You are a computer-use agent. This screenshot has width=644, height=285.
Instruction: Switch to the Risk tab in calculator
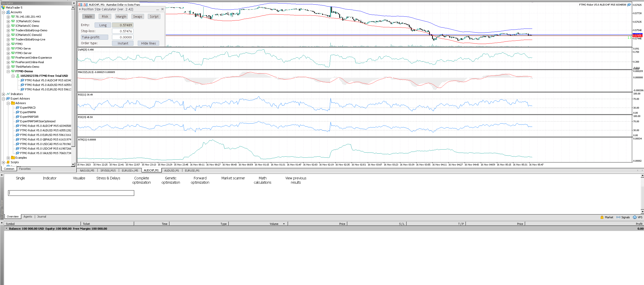(105, 17)
